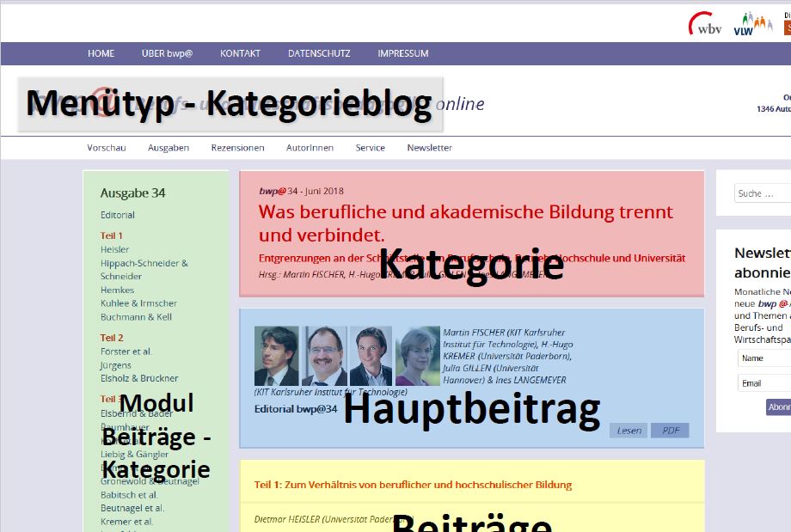
Task: Open the AutorInnen section
Action: click(310, 147)
